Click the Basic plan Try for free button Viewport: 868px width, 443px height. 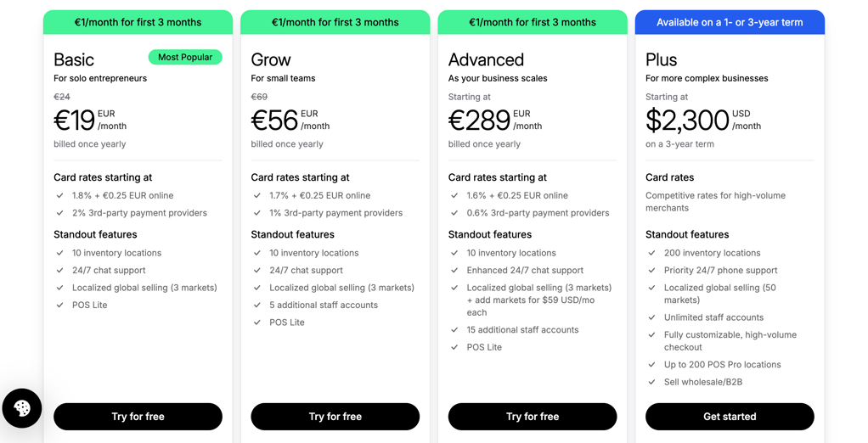[138, 417]
